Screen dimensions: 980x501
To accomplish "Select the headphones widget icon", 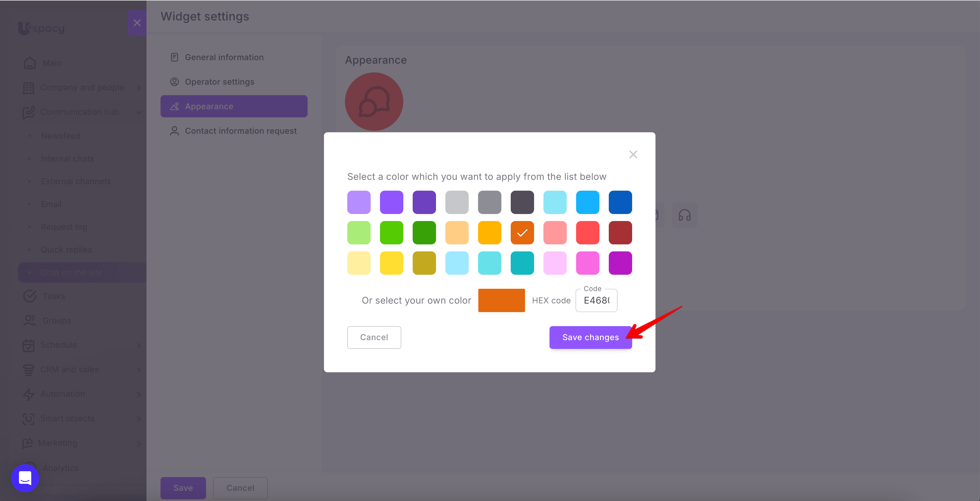I will click(x=684, y=215).
